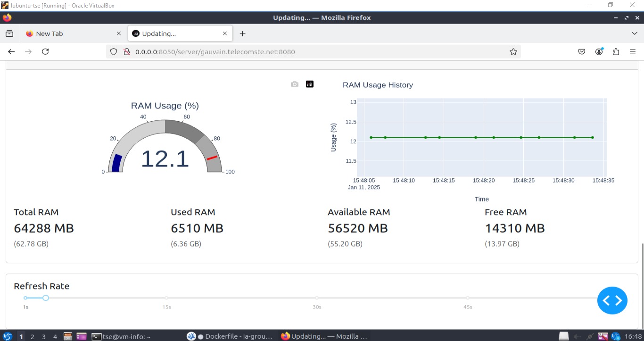The height and width of the screenshot is (341, 644).
Task: Click the Firefox account icon
Action: [x=599, y=51]
